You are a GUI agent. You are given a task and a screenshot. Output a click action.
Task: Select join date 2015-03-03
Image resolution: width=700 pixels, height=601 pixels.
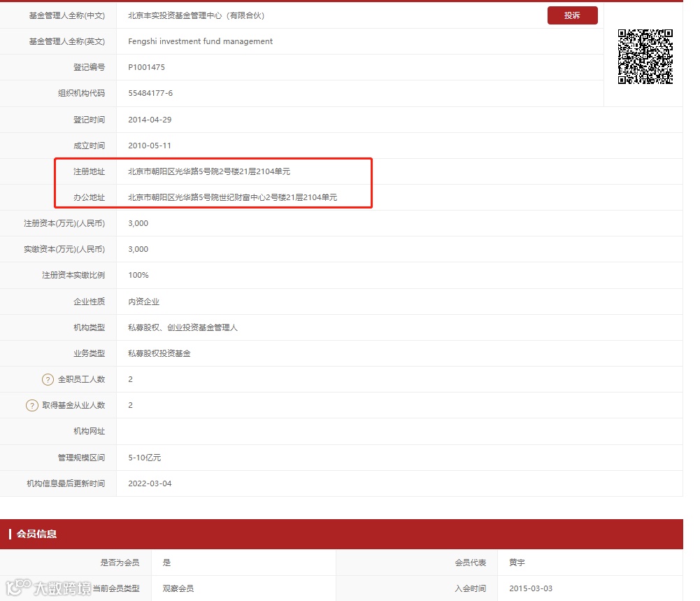click(x=531, y=588)
